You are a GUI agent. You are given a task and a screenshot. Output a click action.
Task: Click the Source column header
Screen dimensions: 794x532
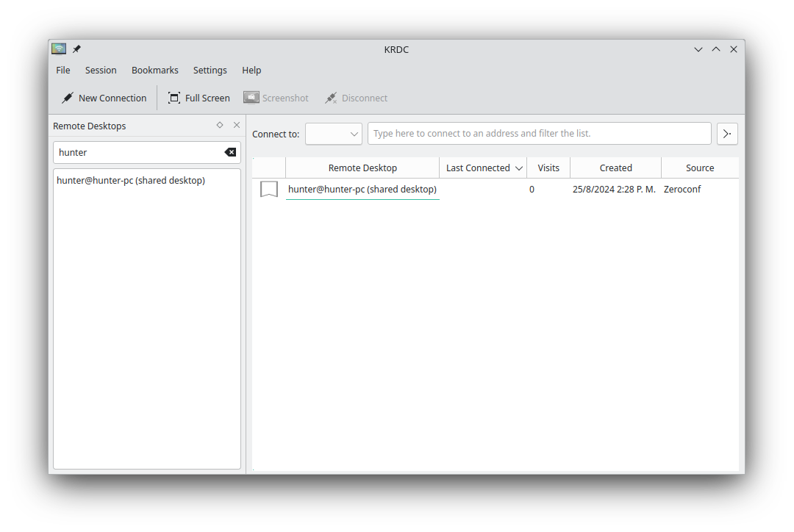[x=699, y=168]
